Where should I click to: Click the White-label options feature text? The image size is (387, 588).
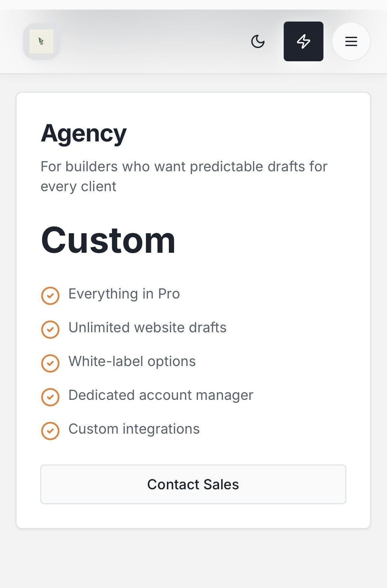[131, 361]
